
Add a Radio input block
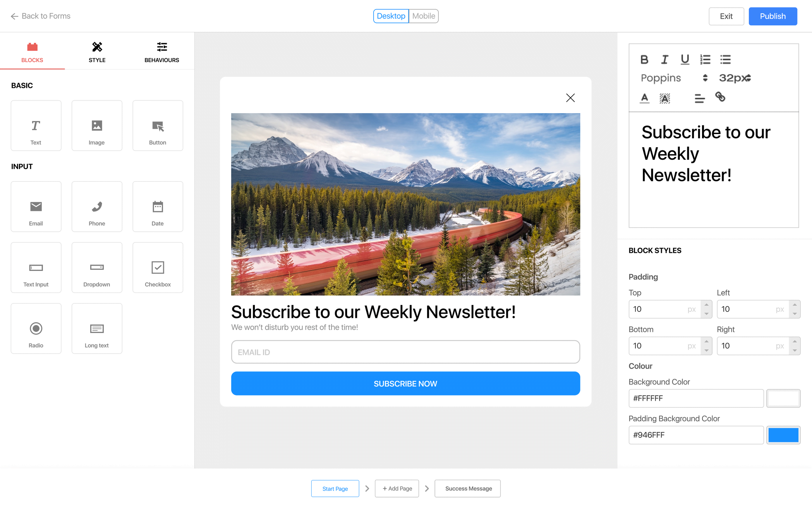36,328
